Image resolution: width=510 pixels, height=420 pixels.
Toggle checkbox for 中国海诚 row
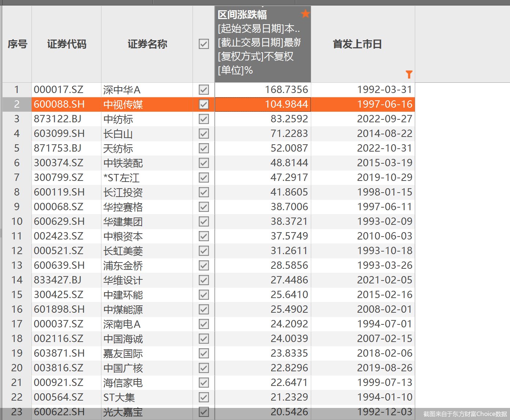click(204, 339)
